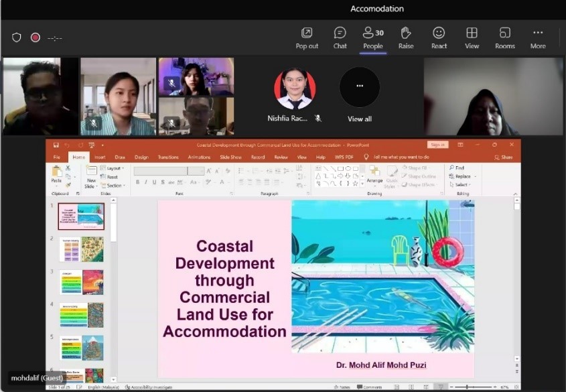Viewport: 566px width, 392px height.
Task: Open the Rooms breakout option
Action: pos(505,38)
